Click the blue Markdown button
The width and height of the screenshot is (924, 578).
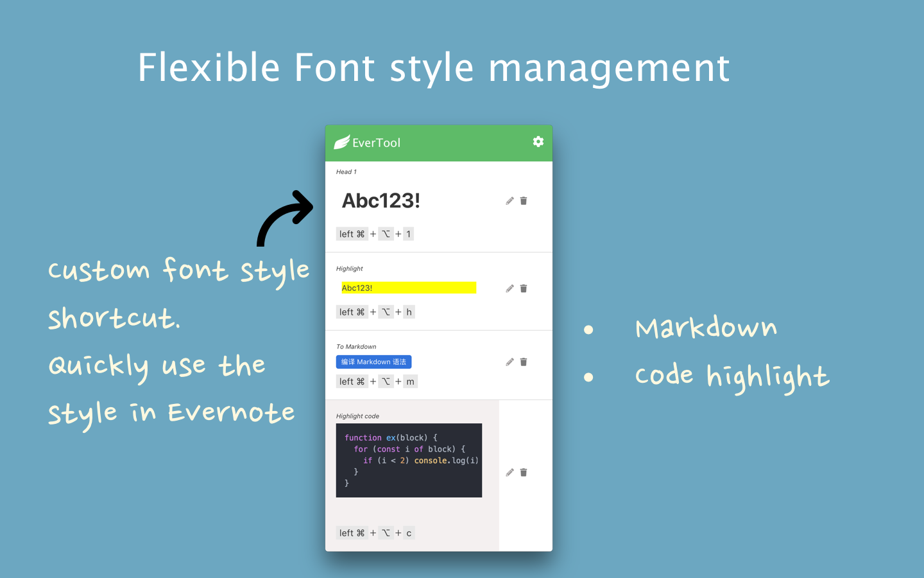(x=373, y=362)
